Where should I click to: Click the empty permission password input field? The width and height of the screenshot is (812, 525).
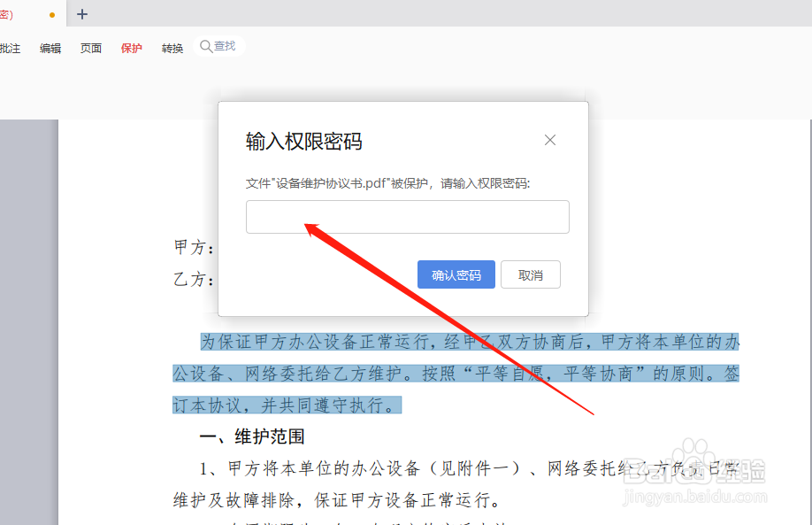coord(407,217)
